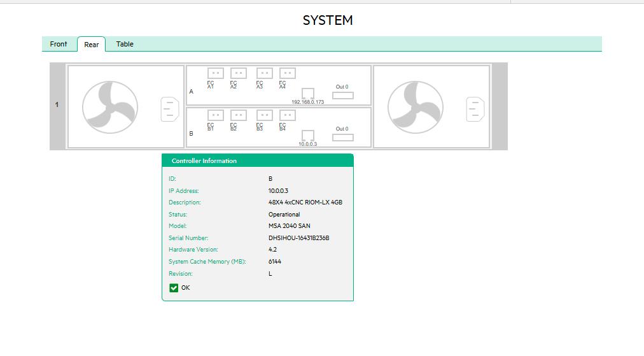This screenshot has width=644, height=356.
Task: Switch to the Front tab
Action: tap(59, 44)
